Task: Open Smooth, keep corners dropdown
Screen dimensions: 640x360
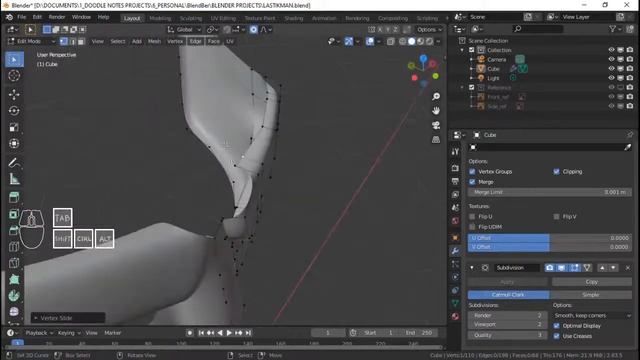Action: (x=592, y=316)
